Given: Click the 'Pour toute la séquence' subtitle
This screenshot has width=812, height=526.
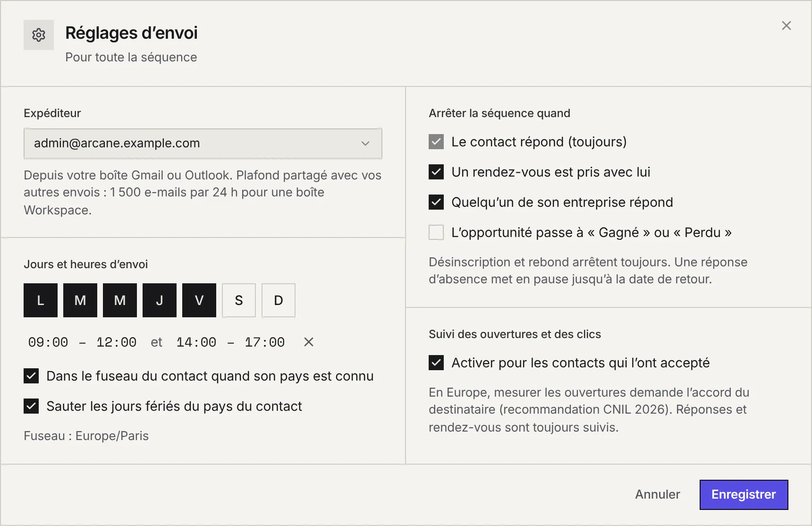Looking at the screenshot, I should click(131, 57).
